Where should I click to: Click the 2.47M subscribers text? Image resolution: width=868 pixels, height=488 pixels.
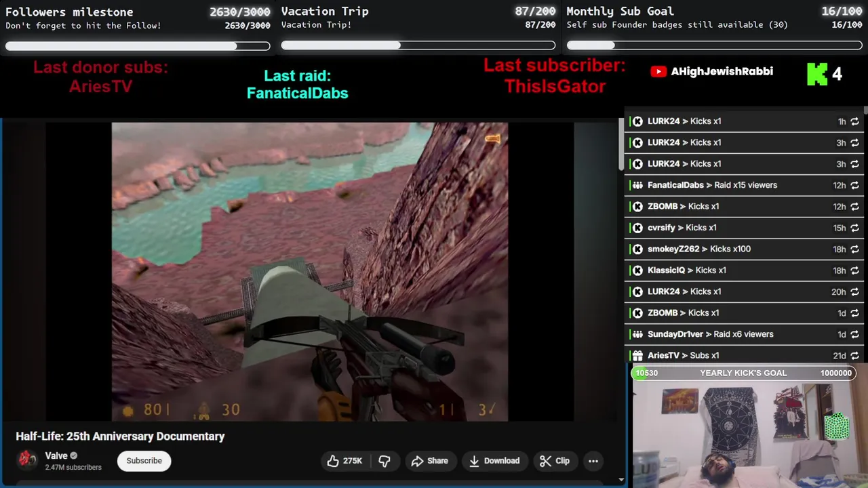tap(73, 468)
